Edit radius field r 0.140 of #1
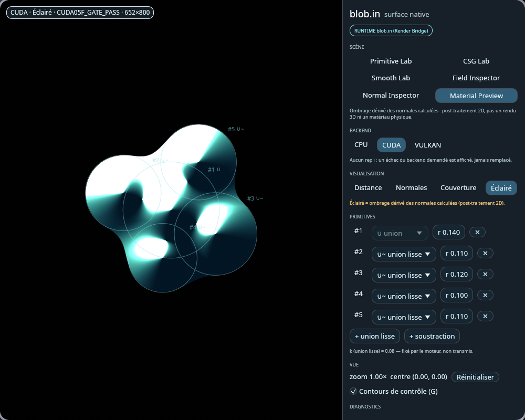The image size is (525, 420). point(449,232)
